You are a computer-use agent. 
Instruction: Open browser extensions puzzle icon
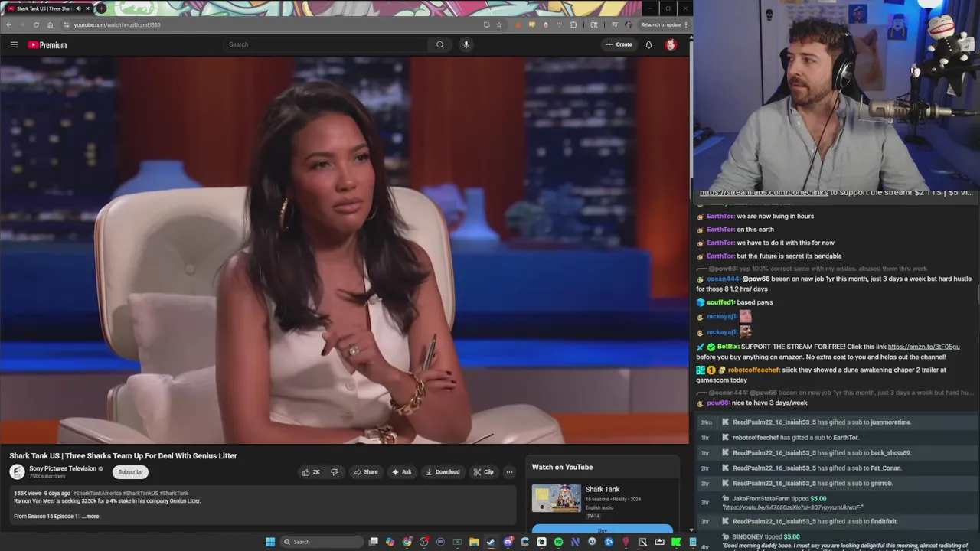573,24
